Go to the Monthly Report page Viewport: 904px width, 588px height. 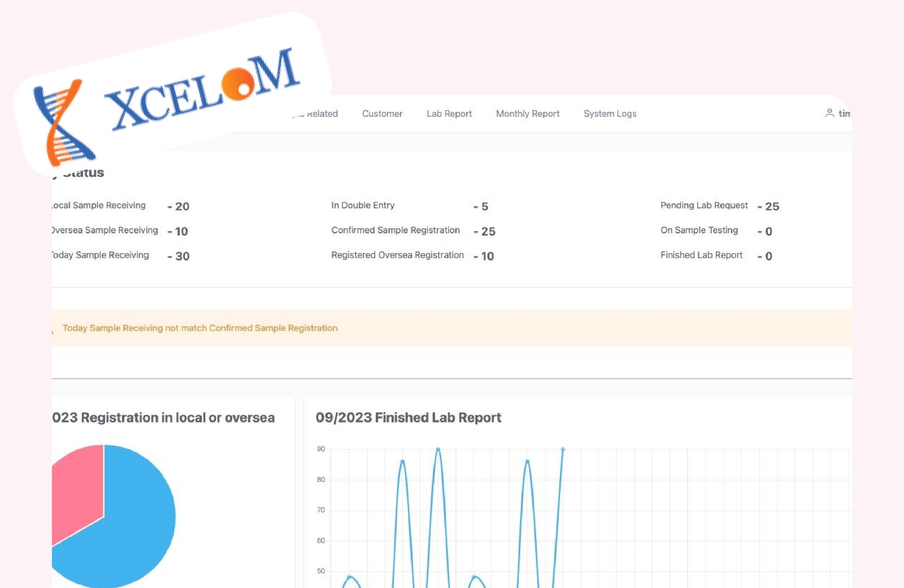point(527,114)
